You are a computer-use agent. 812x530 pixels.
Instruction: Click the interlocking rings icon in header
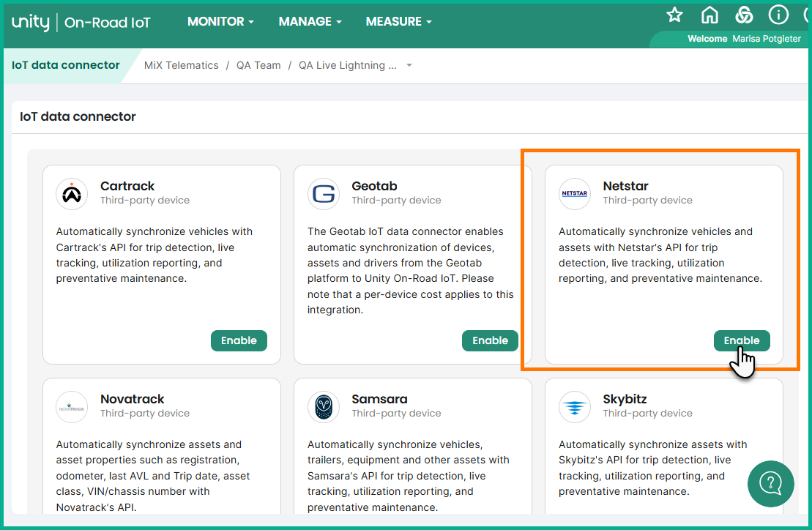tap(744, 15)
